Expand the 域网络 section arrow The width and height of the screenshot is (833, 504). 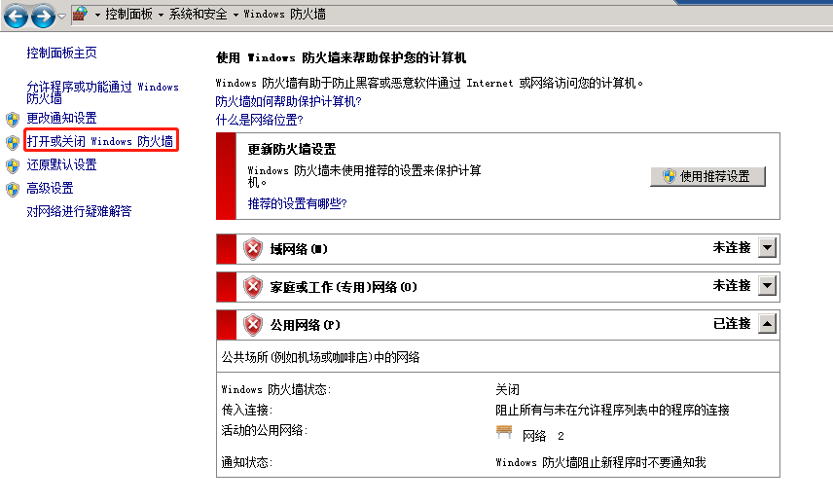(767, 247)
